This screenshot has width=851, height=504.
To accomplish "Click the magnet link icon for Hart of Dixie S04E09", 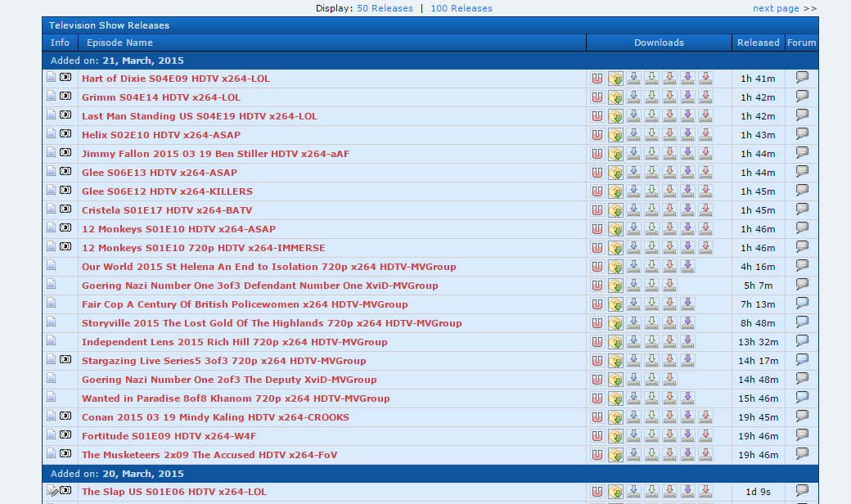I will click(x=597, y=79).
